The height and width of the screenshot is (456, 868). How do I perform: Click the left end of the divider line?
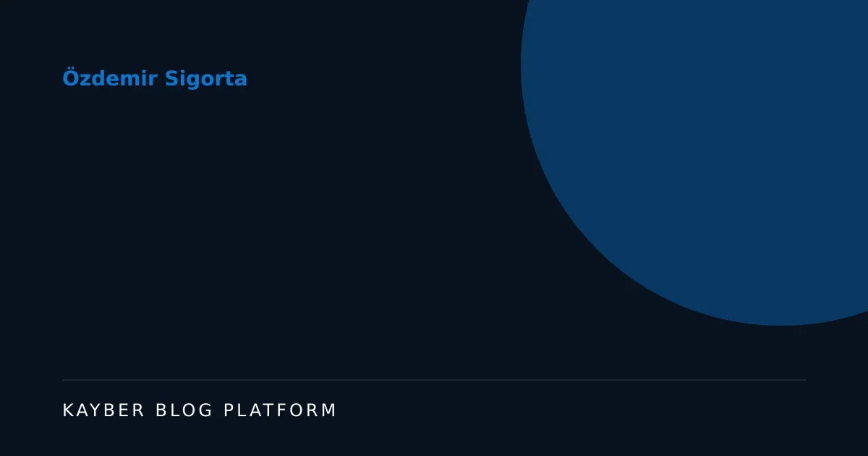(x=64, y=380)
